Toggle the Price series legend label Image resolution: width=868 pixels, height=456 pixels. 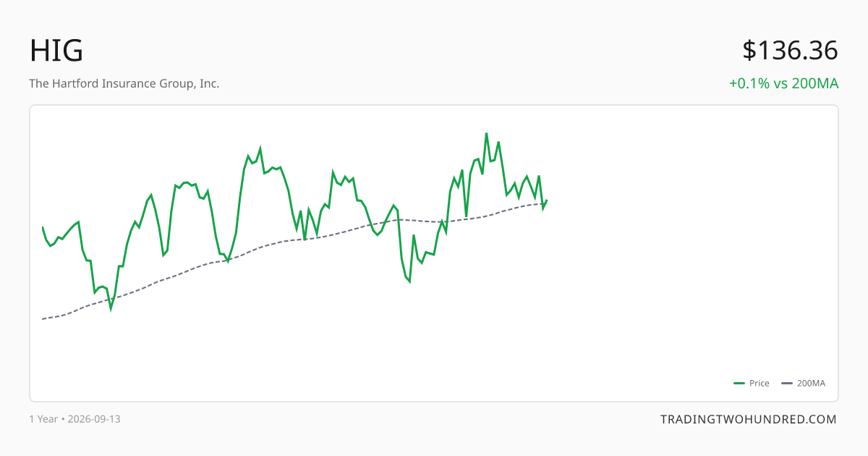759,384
